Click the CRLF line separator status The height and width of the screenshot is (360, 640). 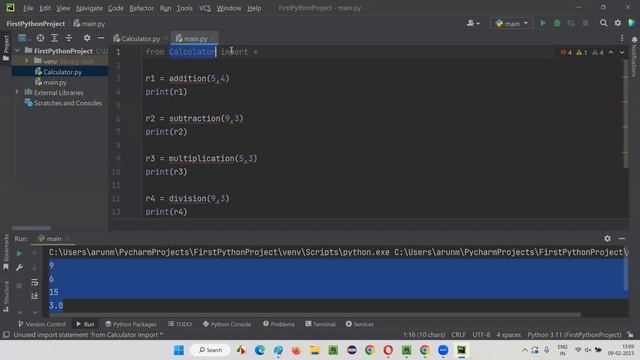(458, 335)
